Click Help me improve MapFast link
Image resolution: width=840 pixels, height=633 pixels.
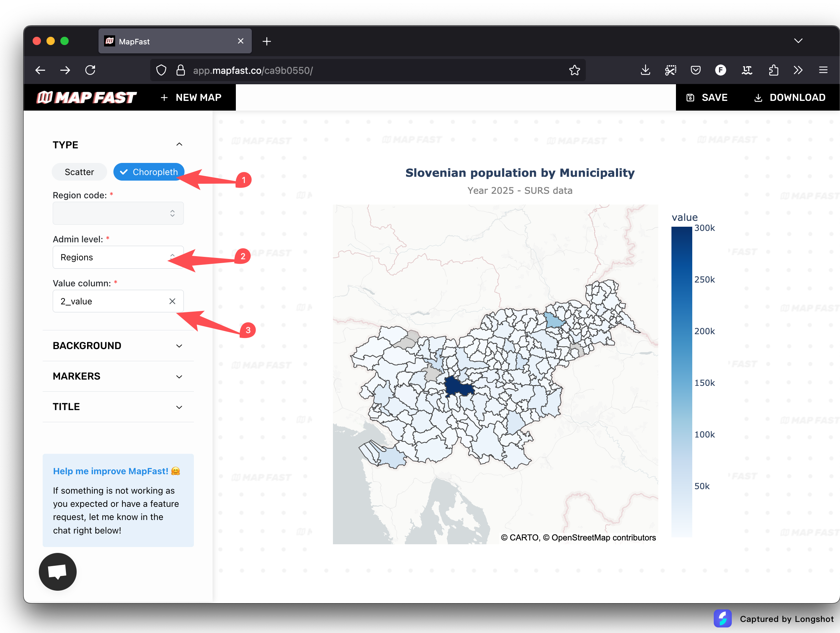(117, 471)
